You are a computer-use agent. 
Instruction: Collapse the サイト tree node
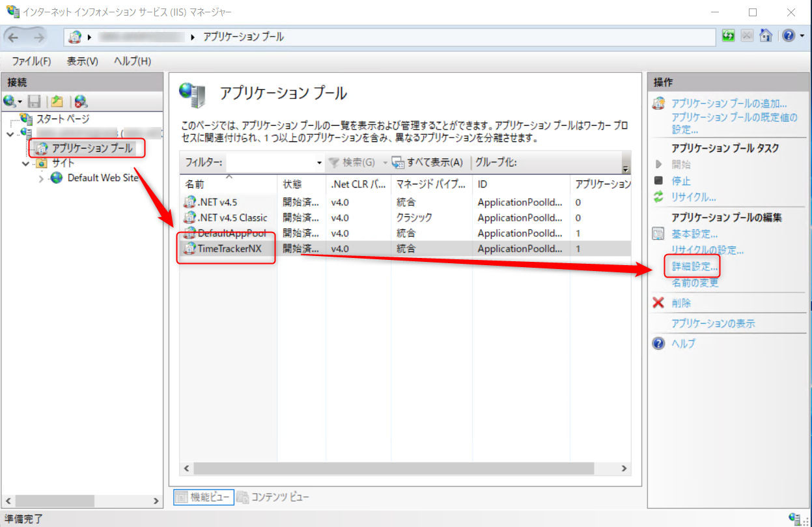[x=26, y=164]
